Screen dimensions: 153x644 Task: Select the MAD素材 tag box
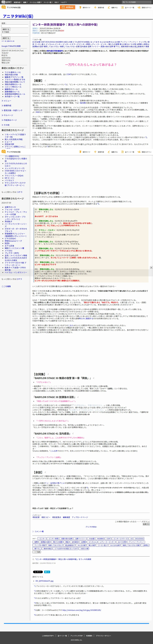(100, 538)
